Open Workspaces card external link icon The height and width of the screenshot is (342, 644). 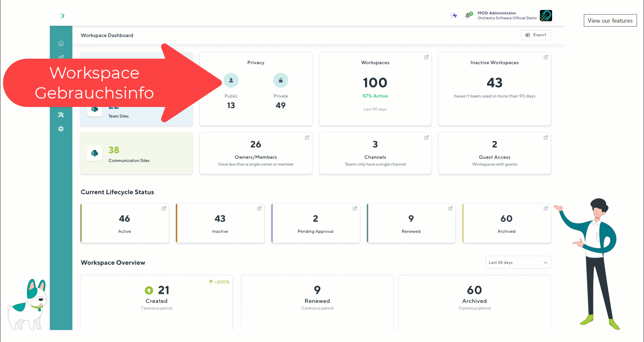pyautogui.click(x=426, y=57)
